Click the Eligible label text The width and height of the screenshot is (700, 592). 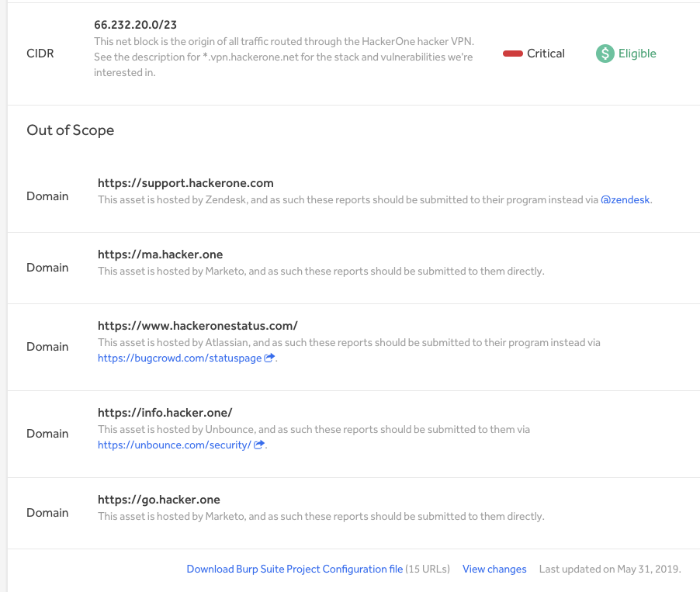tap(637, 54)
